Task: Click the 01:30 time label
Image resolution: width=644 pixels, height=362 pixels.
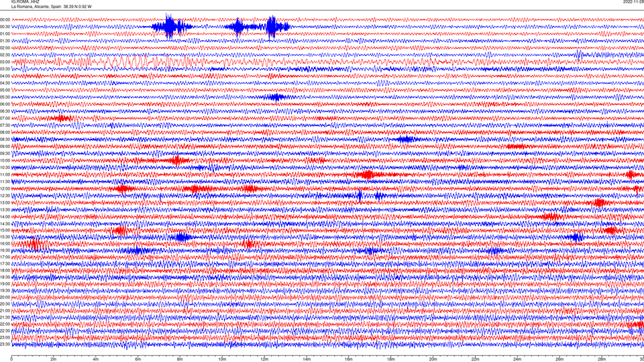Action: 5,41
